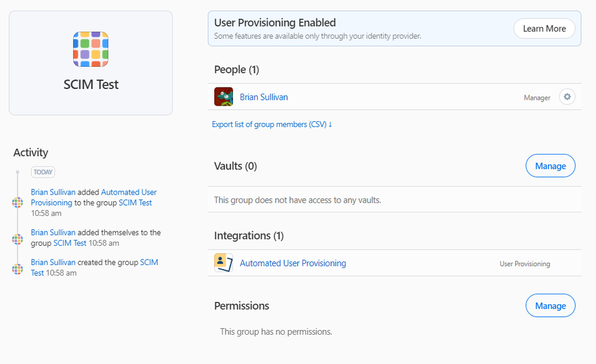596x364 pixels.
Task: Click Brian Sullivan in 'created the group' activity
Action: (53, 263)
